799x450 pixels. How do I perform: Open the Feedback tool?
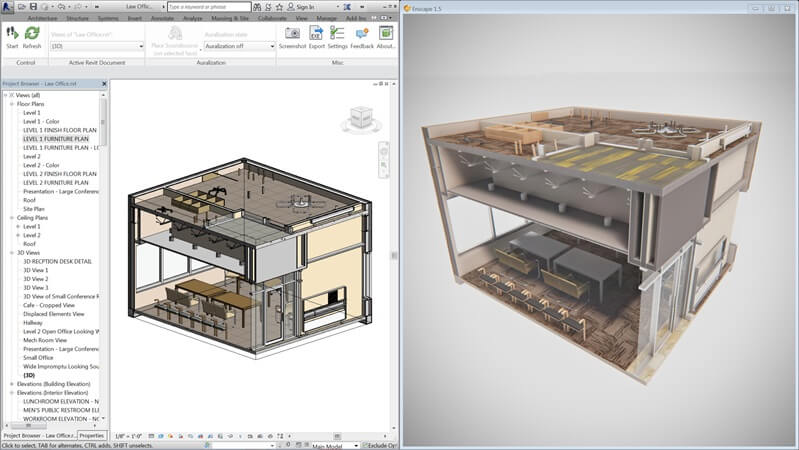pos(362,34)
